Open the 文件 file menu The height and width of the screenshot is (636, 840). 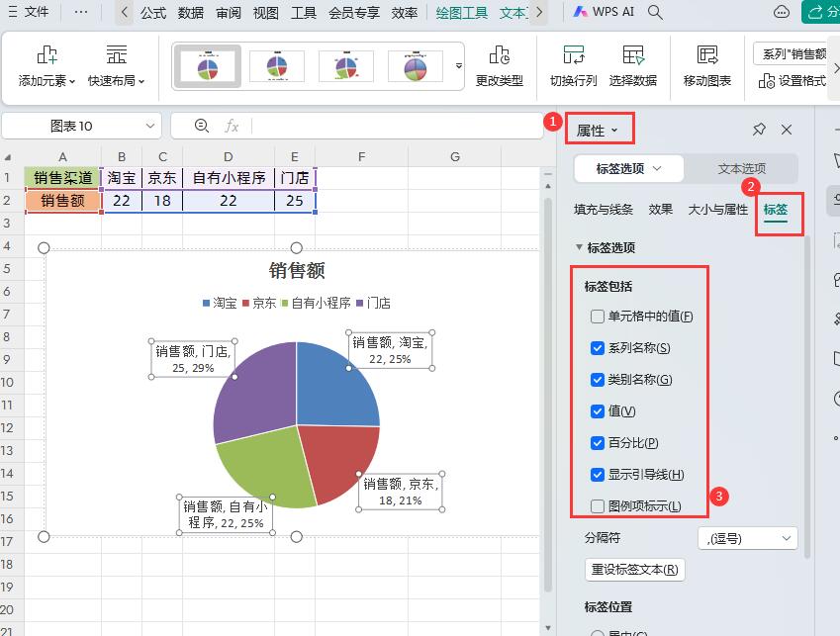point(29,12)
